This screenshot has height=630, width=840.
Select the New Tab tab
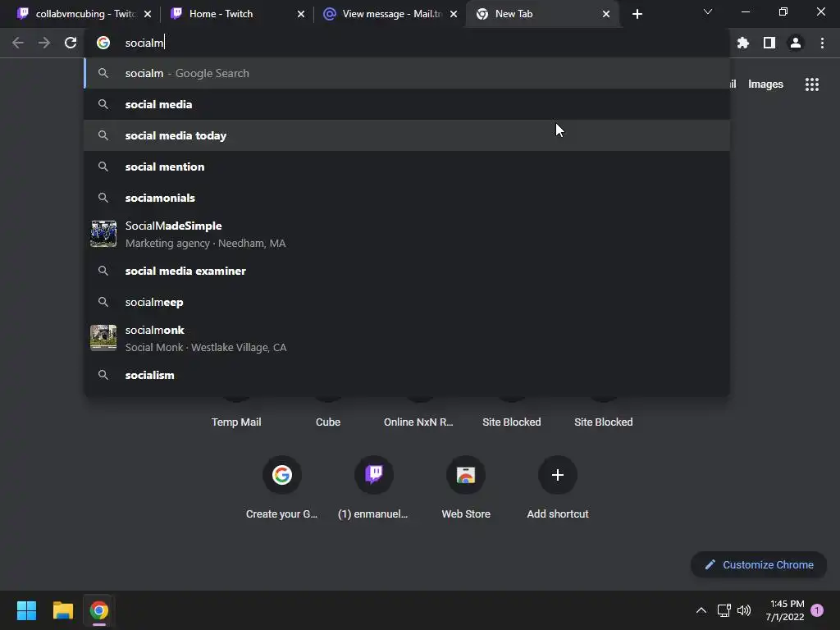tap(541, 14)
